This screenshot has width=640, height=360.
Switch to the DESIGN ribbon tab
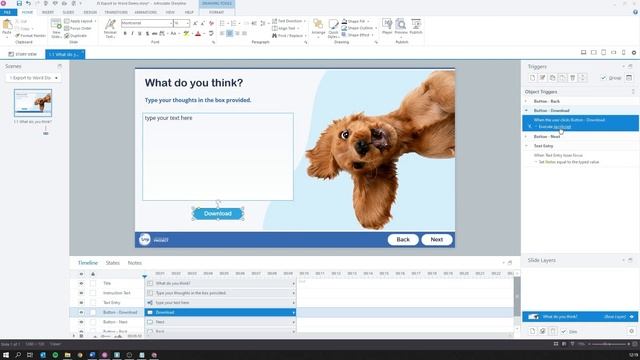point(90,12)
